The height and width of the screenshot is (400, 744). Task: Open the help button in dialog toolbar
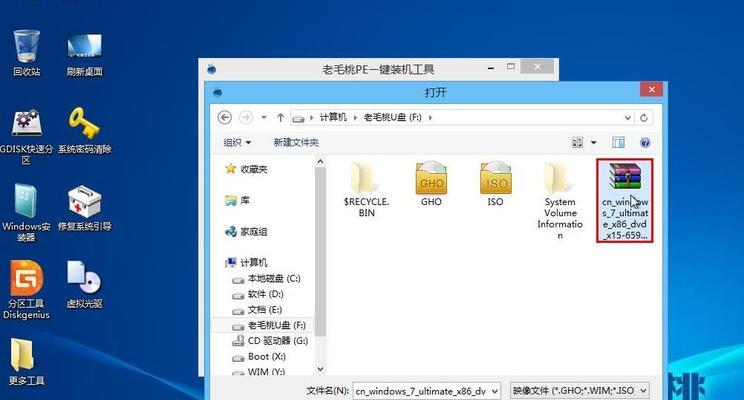coord(645,142)
